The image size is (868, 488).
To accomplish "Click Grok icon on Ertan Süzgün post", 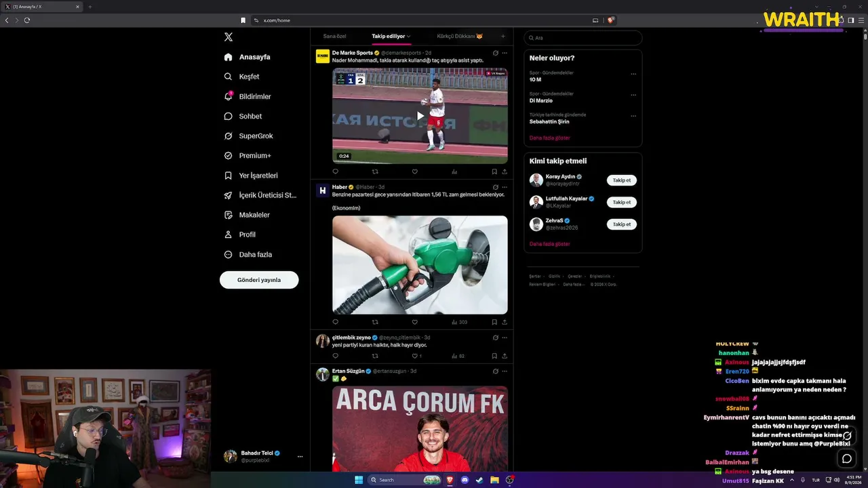I will coord(496,371).
